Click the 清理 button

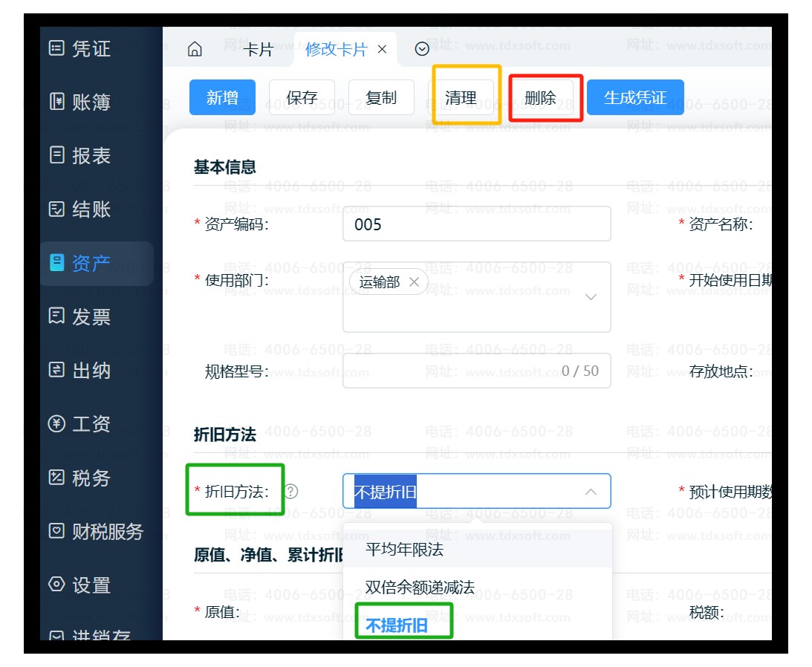(x=461, y=98)
